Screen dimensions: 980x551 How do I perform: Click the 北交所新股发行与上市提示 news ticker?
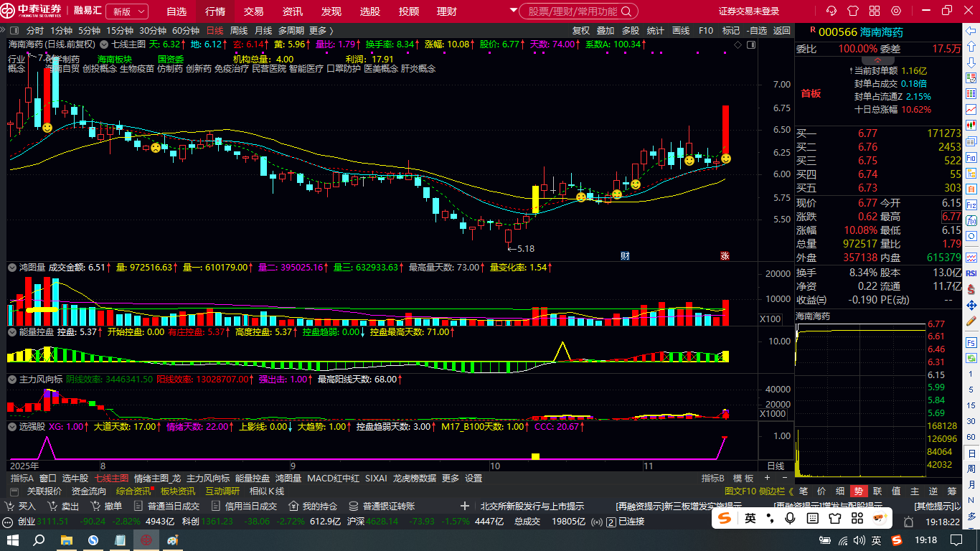(x=532, y=506)
